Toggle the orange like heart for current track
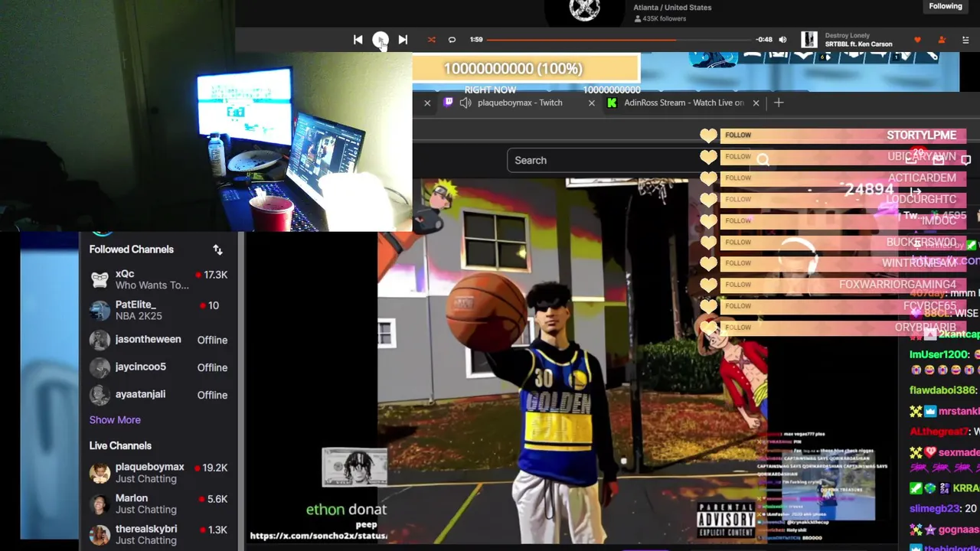This screenshot has height=551, width=980. [917, 40]
